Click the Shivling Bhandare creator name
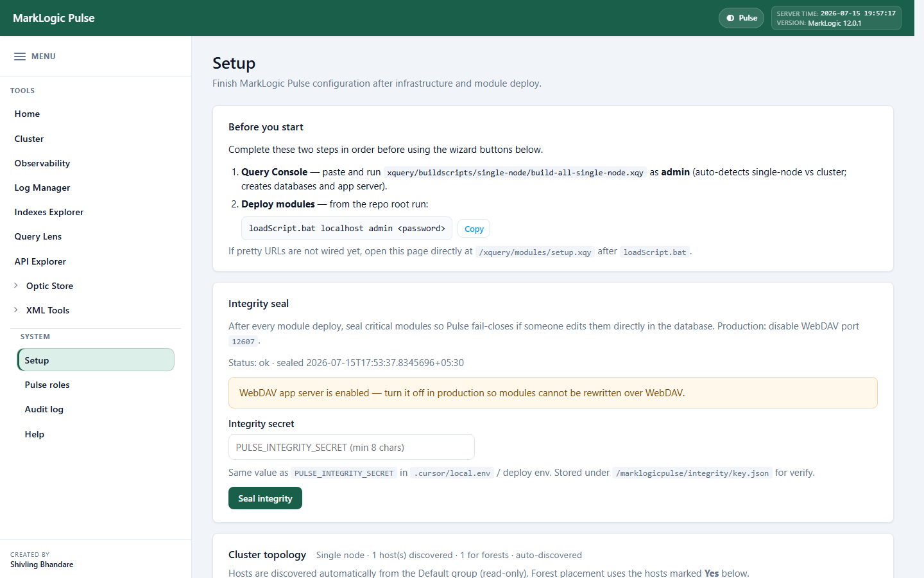The width and height of the screenshot is (924, 578). click(42, 565)
